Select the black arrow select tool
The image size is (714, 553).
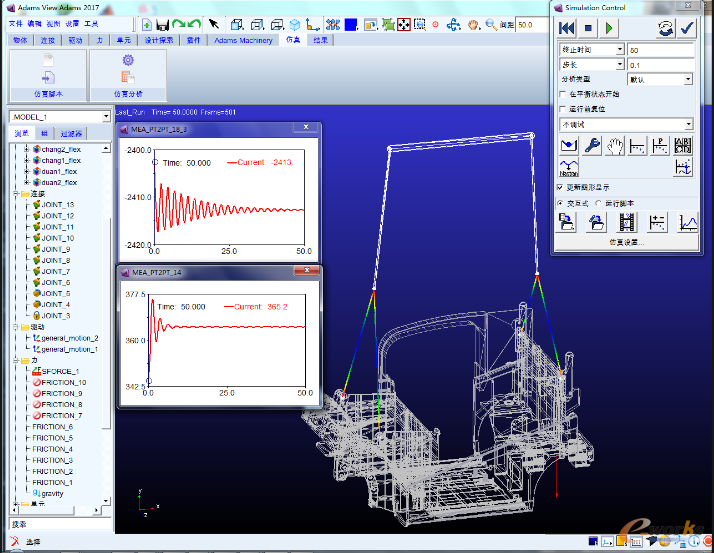click(x=214, y=25)
